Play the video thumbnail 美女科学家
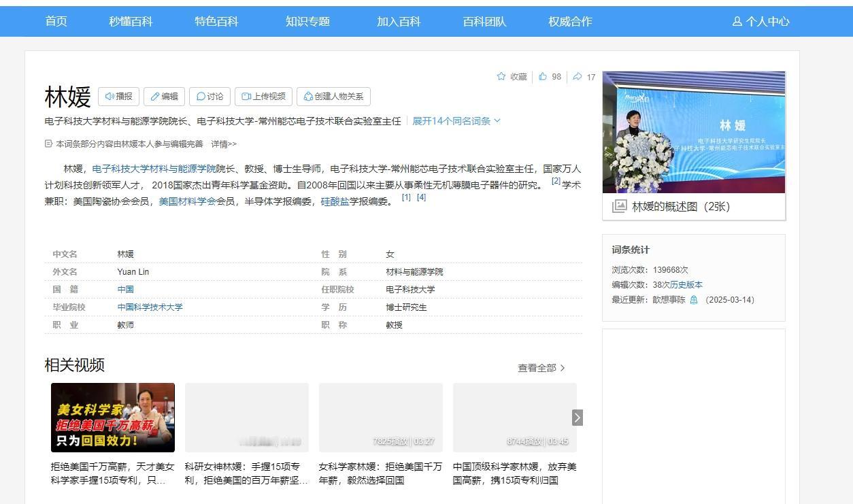 click(113, 418)
